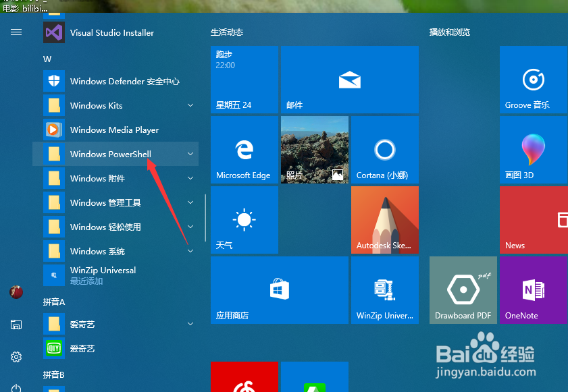This screenshot has height=392, width=568.
Task: Launch Autodesk SketchBook tile
Action: point(385,220)
